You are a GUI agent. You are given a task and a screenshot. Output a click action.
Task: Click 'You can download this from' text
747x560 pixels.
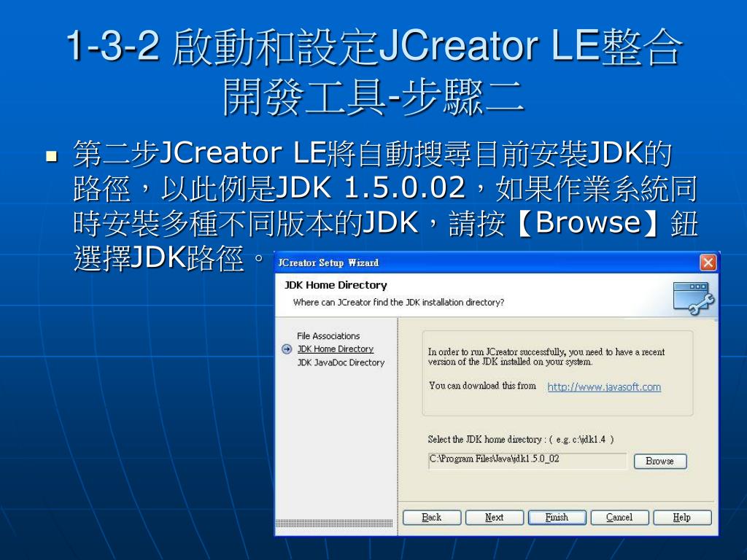482,386
